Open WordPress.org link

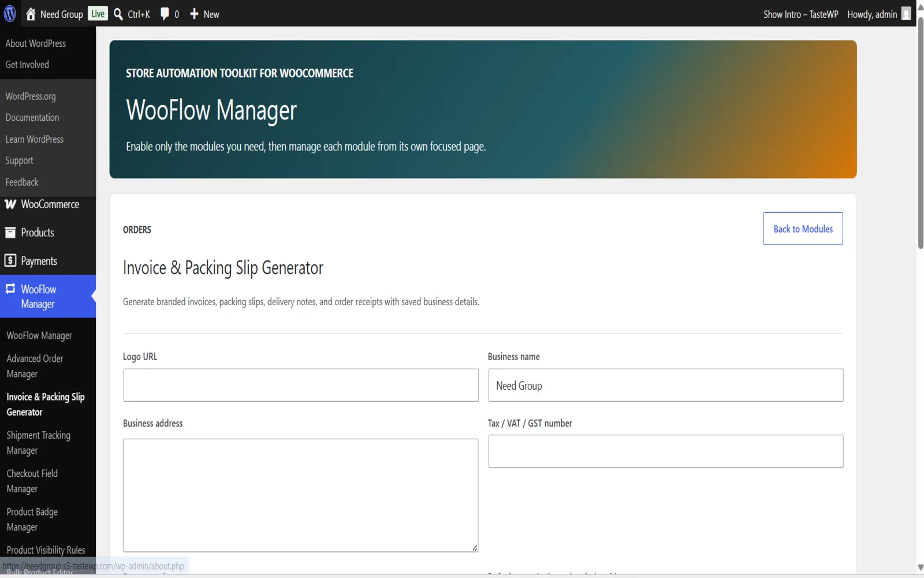(31, 96)
